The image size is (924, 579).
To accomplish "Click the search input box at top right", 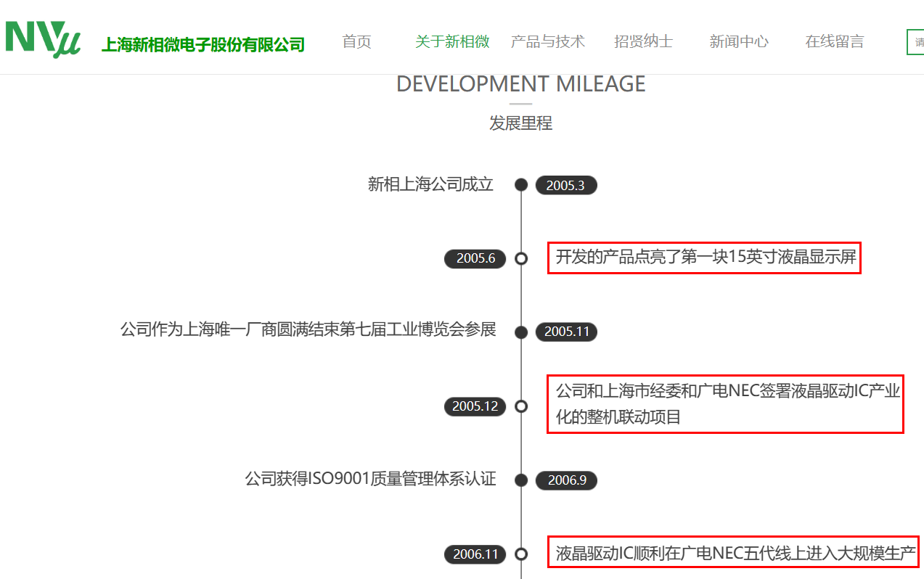I will [915, 42].
